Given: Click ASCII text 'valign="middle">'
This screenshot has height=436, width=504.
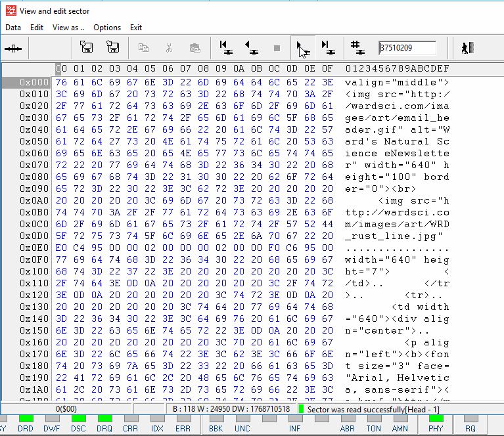Looking at the screenshot, I should point(398,83).
